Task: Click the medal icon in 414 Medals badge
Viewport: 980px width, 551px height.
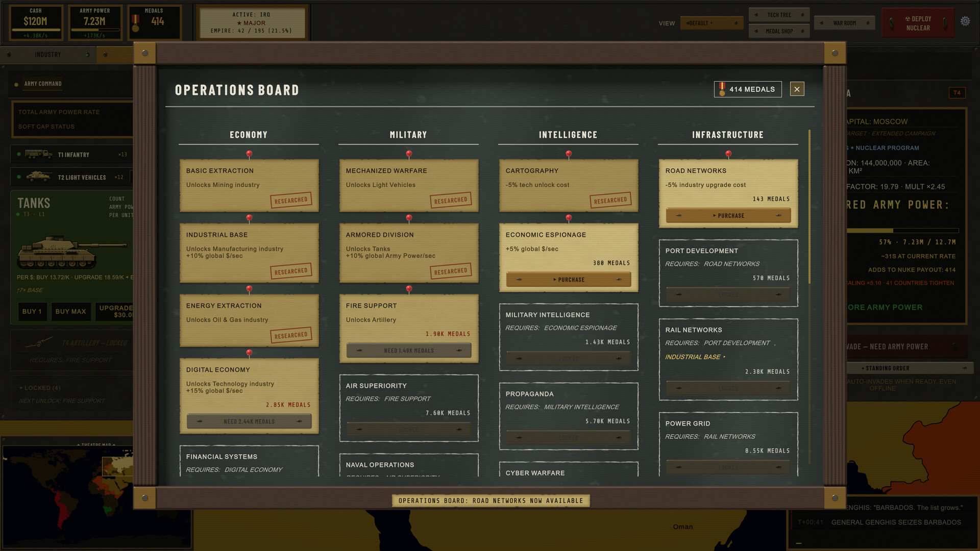Action: pos(722,89)
